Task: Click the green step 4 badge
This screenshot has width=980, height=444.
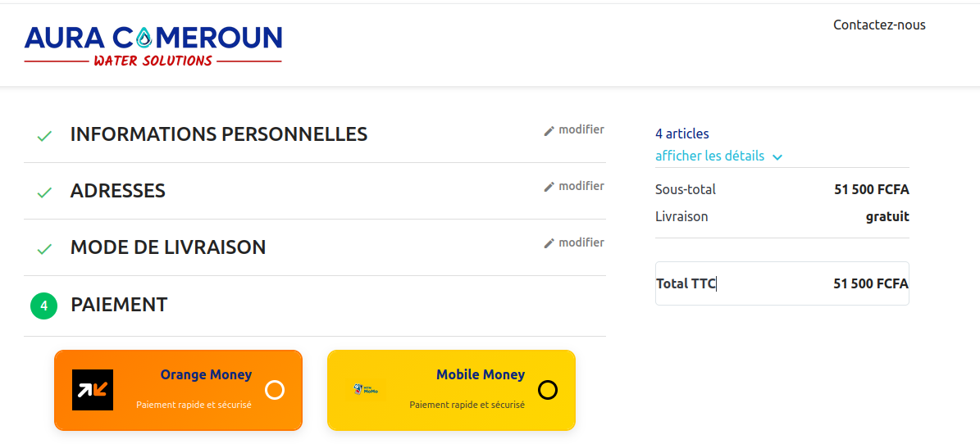Action: 43,306
